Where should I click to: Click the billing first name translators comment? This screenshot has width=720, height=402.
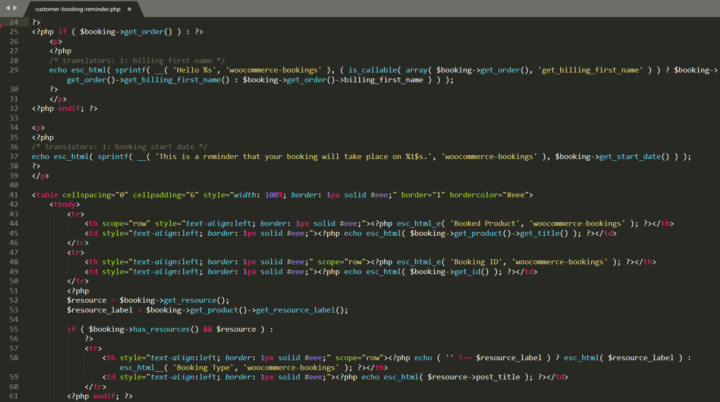[x=137, y=60]
